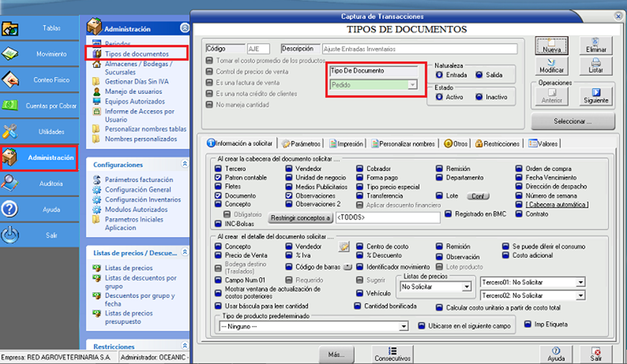Screen dimensions: 627x364
Task: Open the Listas de precios combo box
Action: click(x=466, y=287)
